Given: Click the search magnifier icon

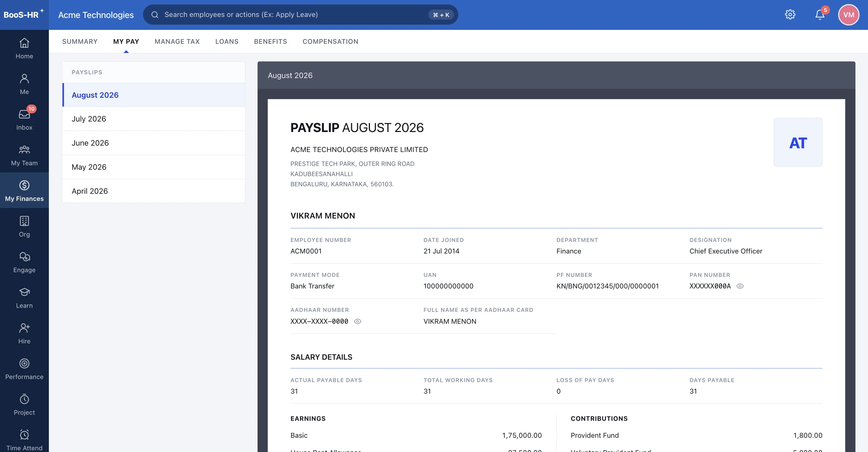Looking at the screenshot, I should point(155,15).
